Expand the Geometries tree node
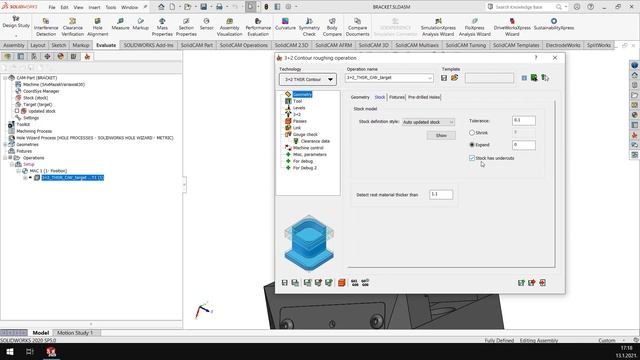The height and width of the screenshot is (360, 640). (5, 144)
